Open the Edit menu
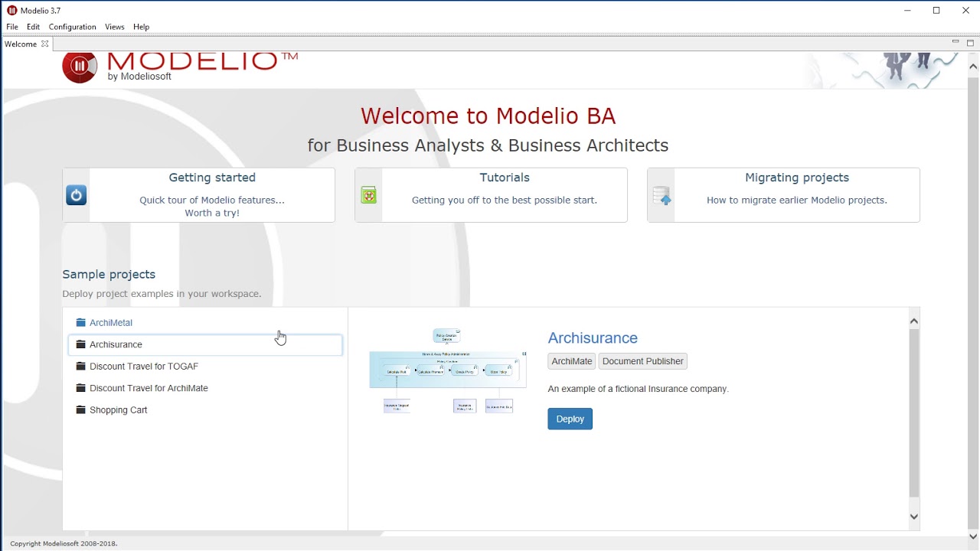 [33, 27]
